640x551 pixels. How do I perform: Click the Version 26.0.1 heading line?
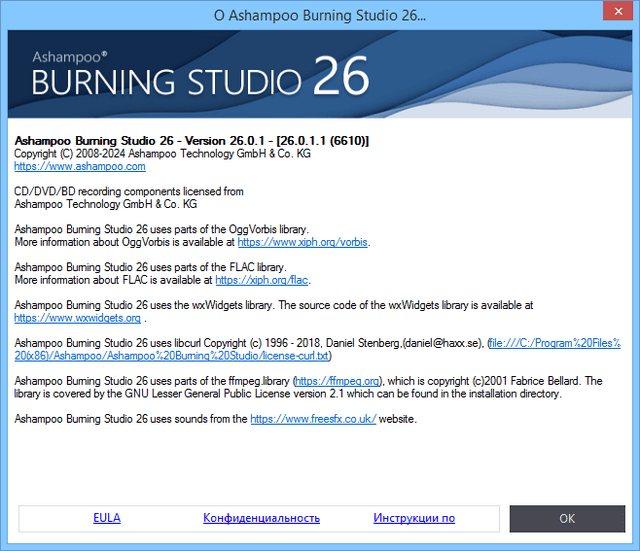point(192,141)
